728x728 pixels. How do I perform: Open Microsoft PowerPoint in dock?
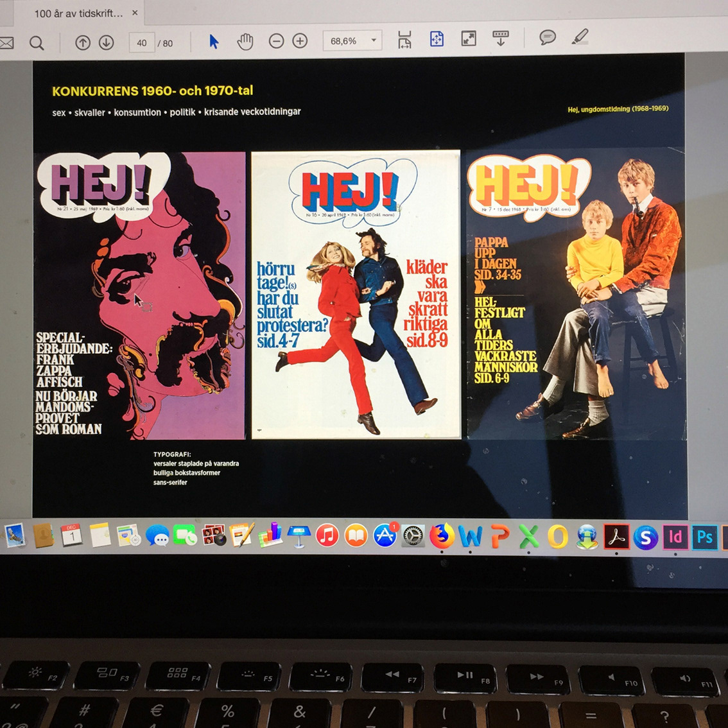pyautogui.click(x=499, y=537)
